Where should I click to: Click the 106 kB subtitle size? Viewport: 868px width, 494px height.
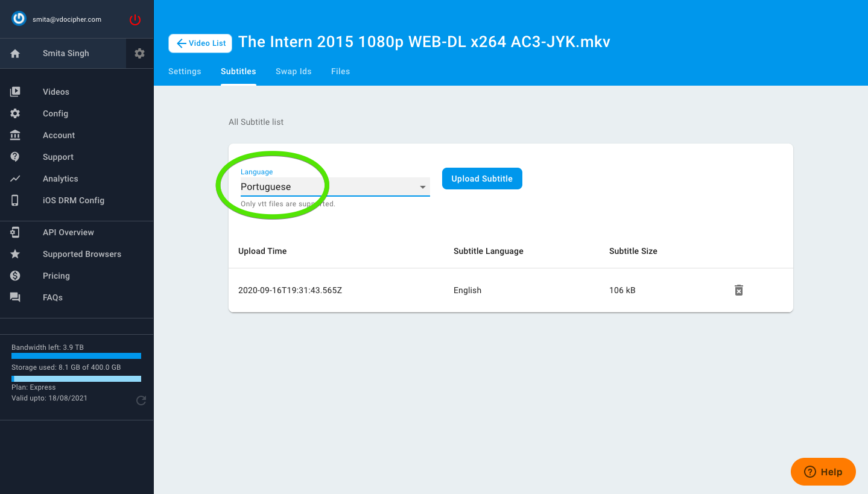622,290
